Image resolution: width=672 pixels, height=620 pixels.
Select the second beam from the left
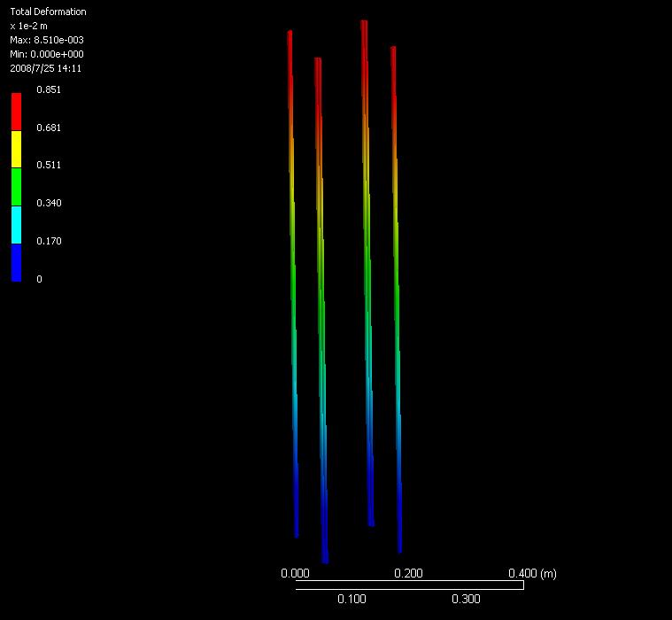[x=321, y=310]
